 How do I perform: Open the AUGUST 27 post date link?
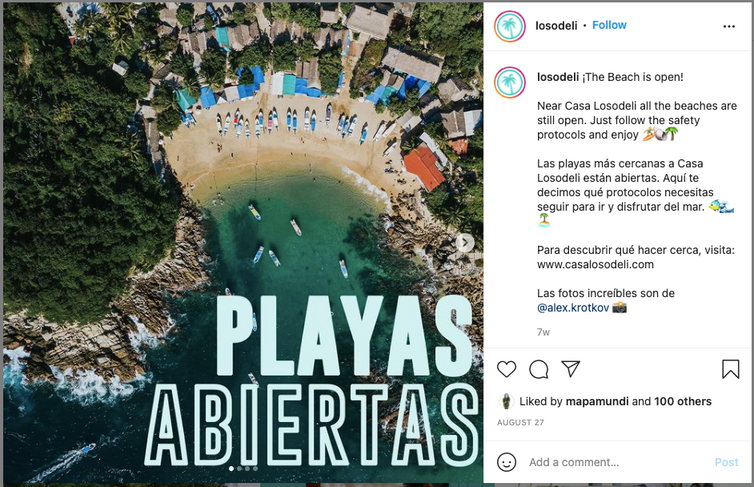tap(520, 423)
